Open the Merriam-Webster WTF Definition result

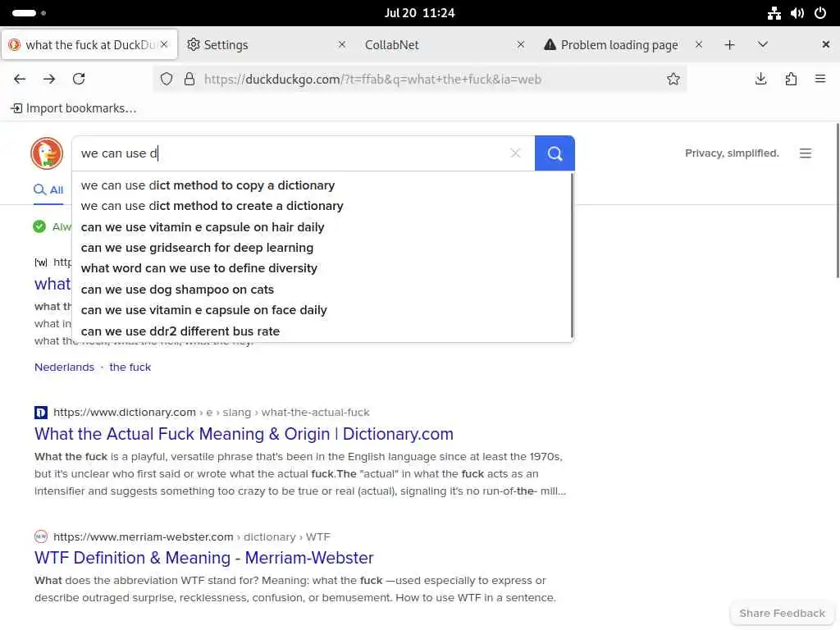204,558
